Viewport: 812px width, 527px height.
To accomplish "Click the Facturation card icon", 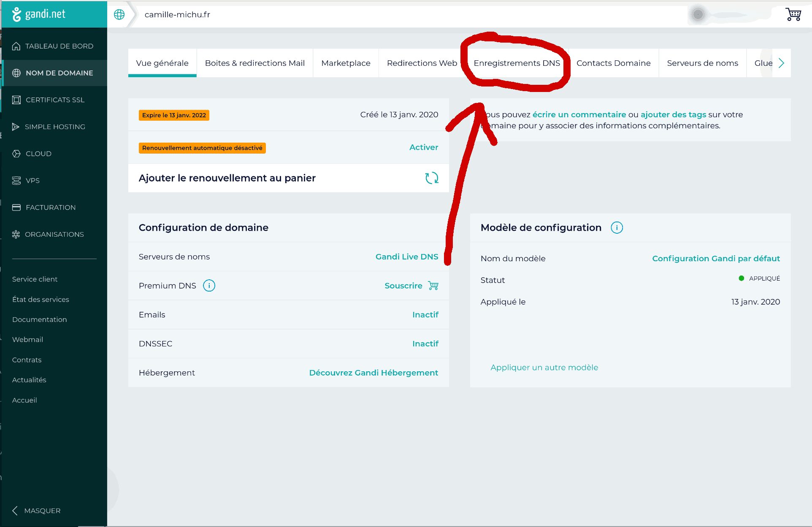I will coord(16,208).
